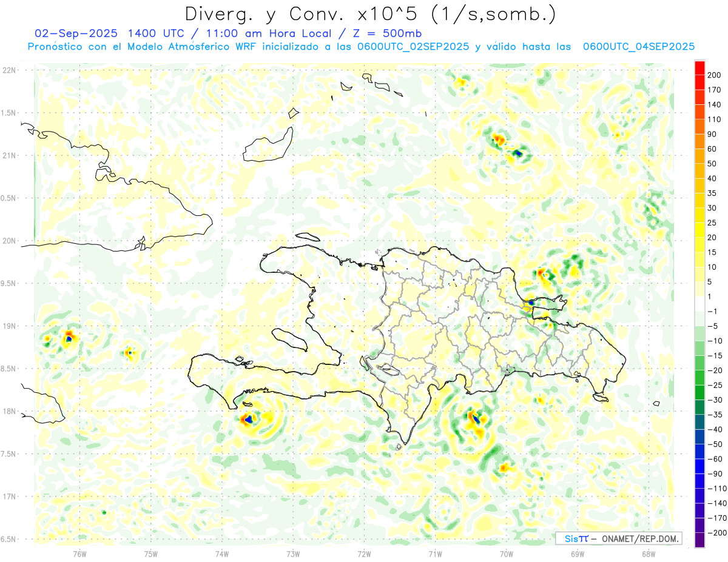Viewport: 728px width, 562px height.
Task: Click the '-140' colorbar value
Action: 716,503
